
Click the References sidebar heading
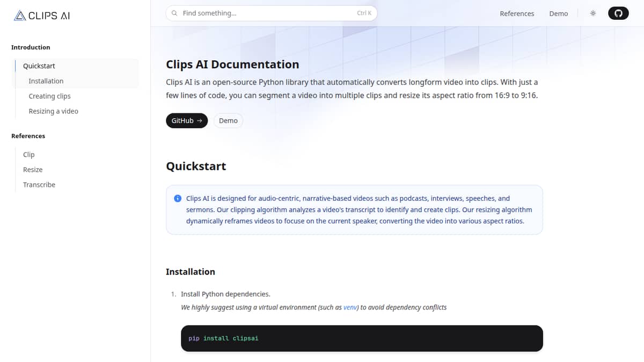click(28, 136)
